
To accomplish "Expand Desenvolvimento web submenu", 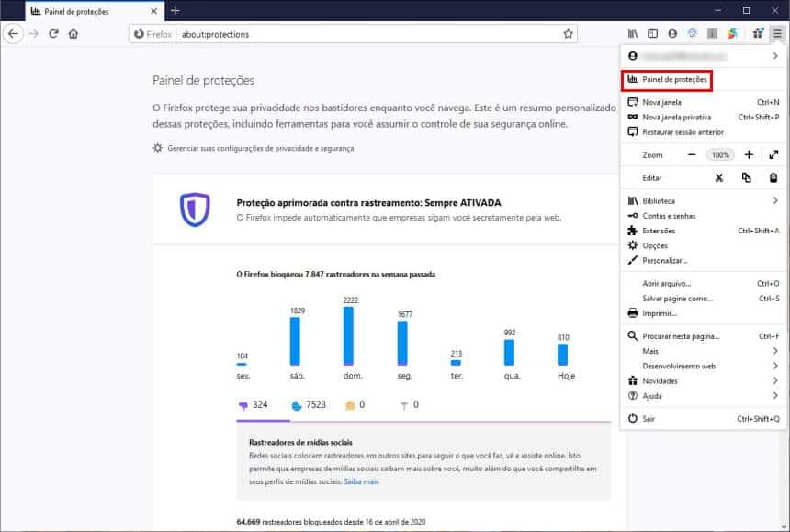I will [704, 367].
